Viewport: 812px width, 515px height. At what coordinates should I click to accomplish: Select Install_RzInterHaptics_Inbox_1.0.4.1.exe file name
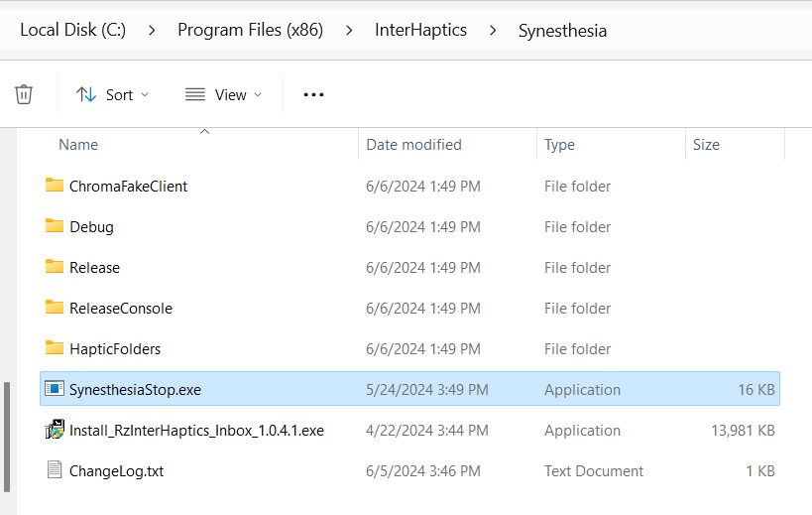pyautogui.click(x=196, y=430)
